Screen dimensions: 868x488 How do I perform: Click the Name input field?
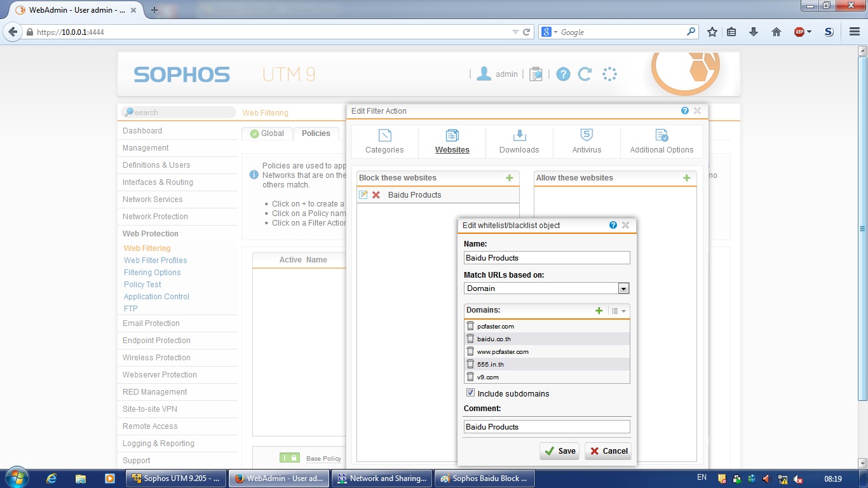point(546,258)
